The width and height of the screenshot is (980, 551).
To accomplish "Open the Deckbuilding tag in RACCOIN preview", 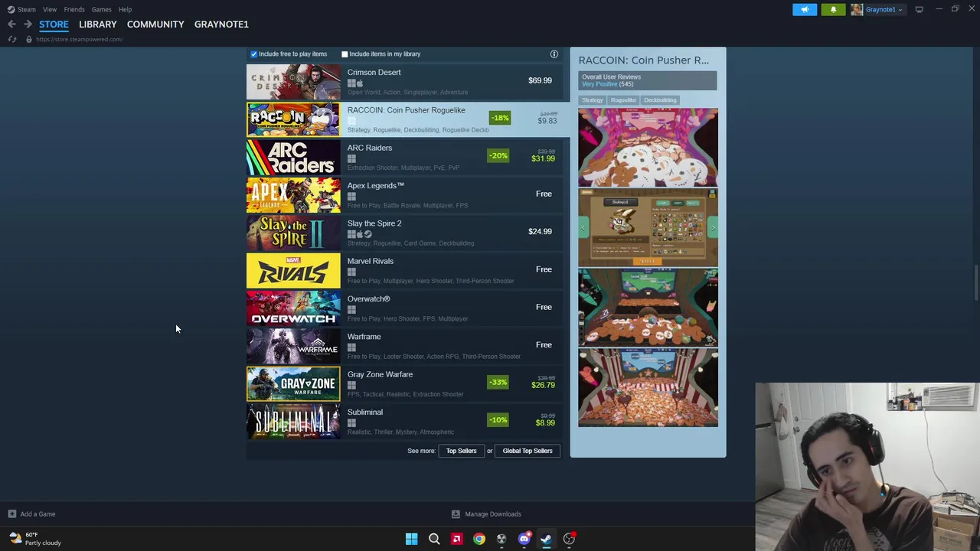I will [x=660, y=100].
